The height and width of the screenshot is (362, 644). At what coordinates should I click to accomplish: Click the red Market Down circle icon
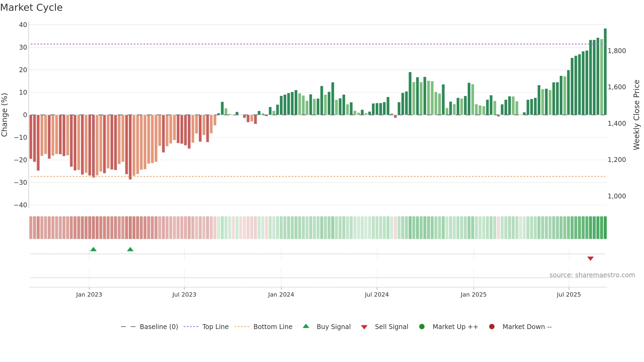click(492, 327)
